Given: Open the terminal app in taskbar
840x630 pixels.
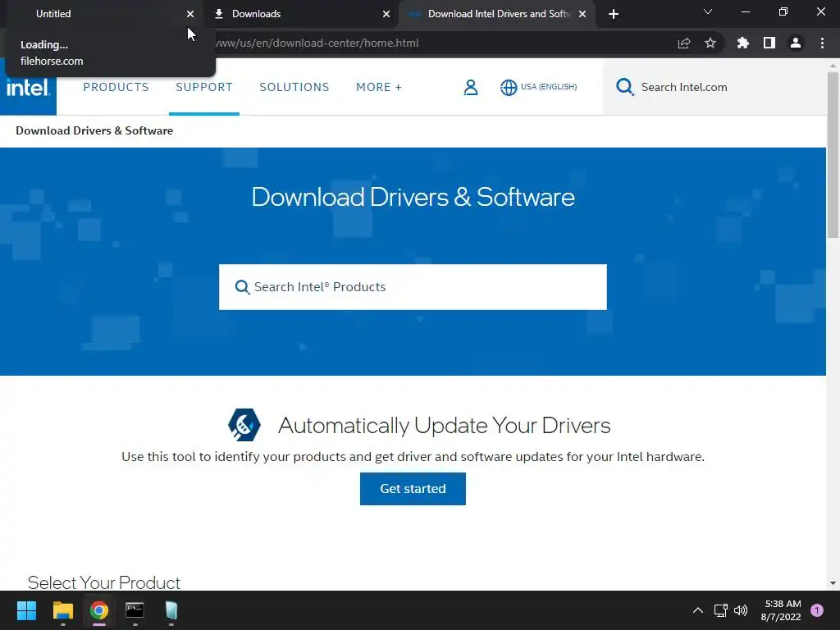Looking at the screenshot, I should click(x=135, y=610).
